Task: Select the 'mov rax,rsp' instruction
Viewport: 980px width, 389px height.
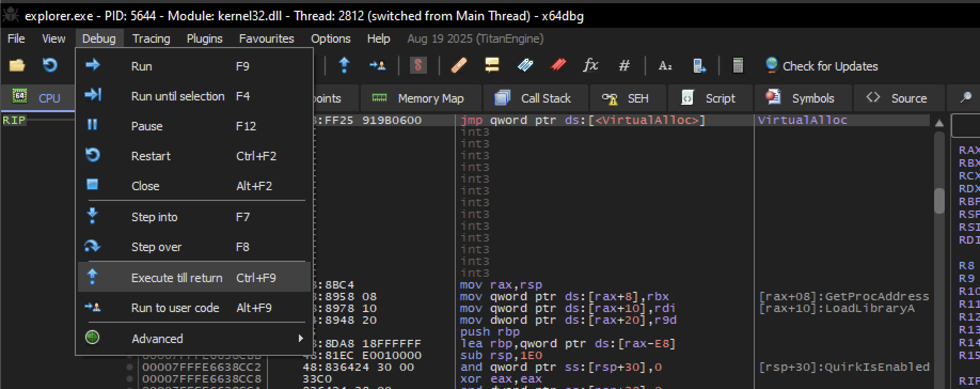Action: 501,285
